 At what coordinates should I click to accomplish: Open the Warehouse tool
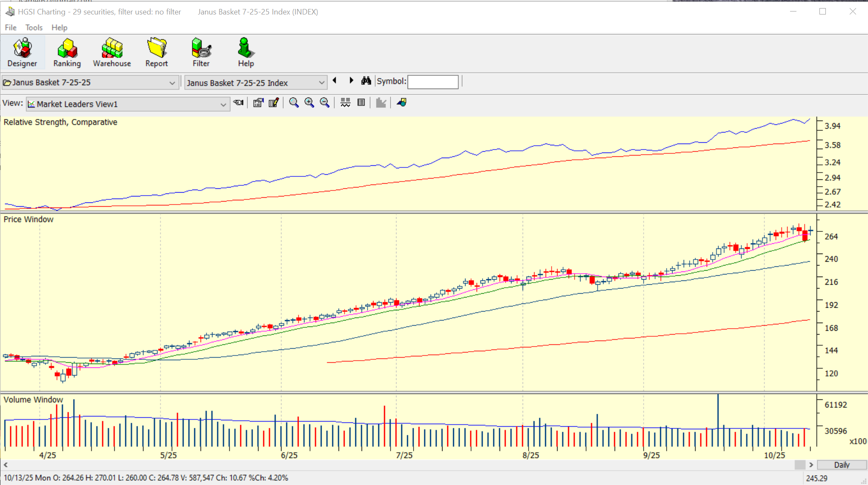[112, 52]
